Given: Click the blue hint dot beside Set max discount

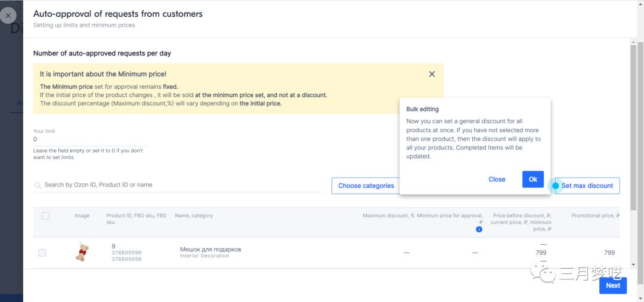Looking at the screenshot, I should pyautogui.click(x=556, y=186).
